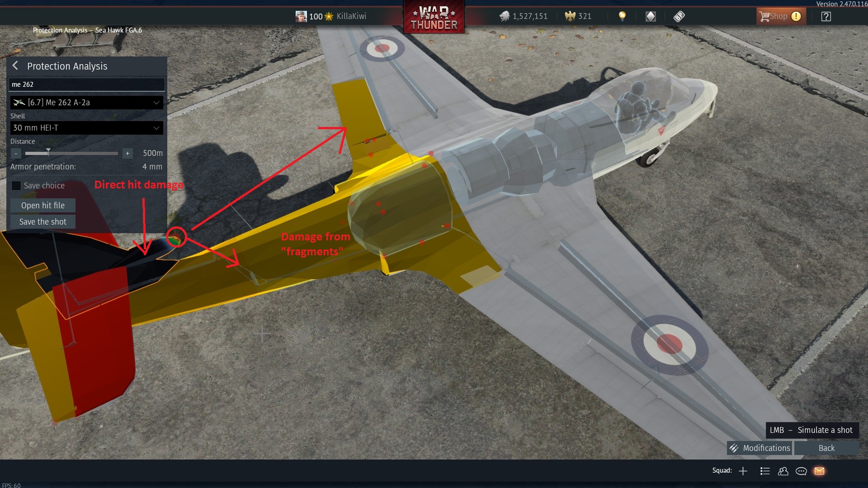Image resolution: width=868 pixels, height=488 pixels.
Task: Click Open hit file button
Action: coord(43,206)
